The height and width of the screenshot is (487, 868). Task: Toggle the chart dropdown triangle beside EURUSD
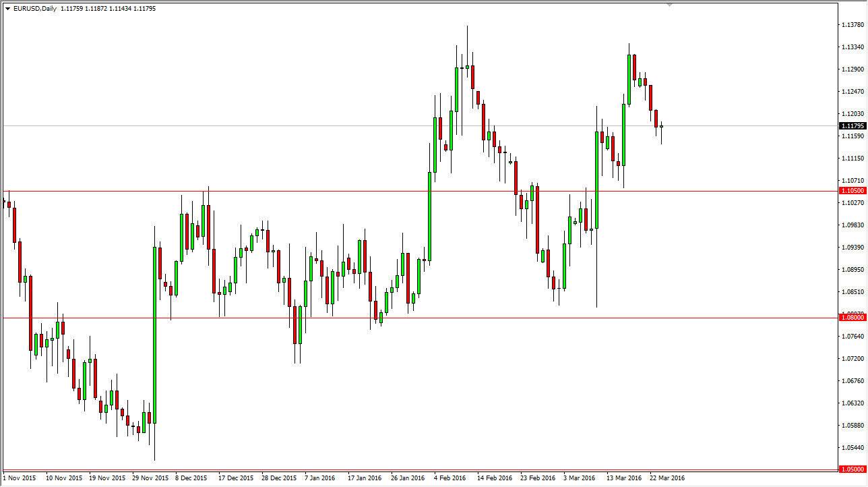[7, 9]
